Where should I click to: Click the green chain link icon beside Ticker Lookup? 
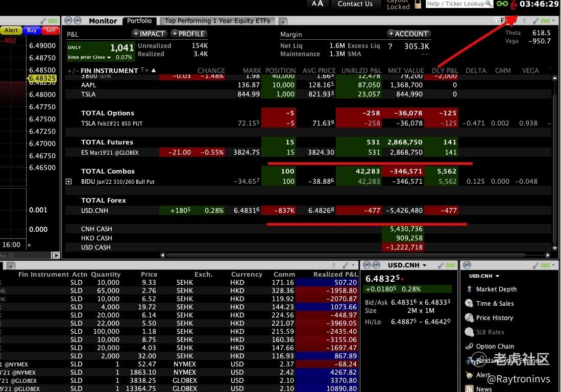[x=502, y=4]
